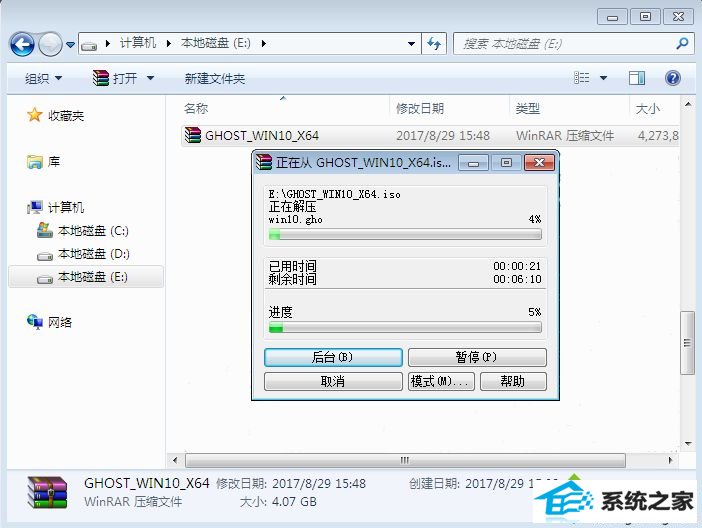Image resolution: width=702 pixels, height=528 pixels.
Task: Expand the arrow after 本地磁盘 (E:) breadcrumb
Action: point(263,43)
